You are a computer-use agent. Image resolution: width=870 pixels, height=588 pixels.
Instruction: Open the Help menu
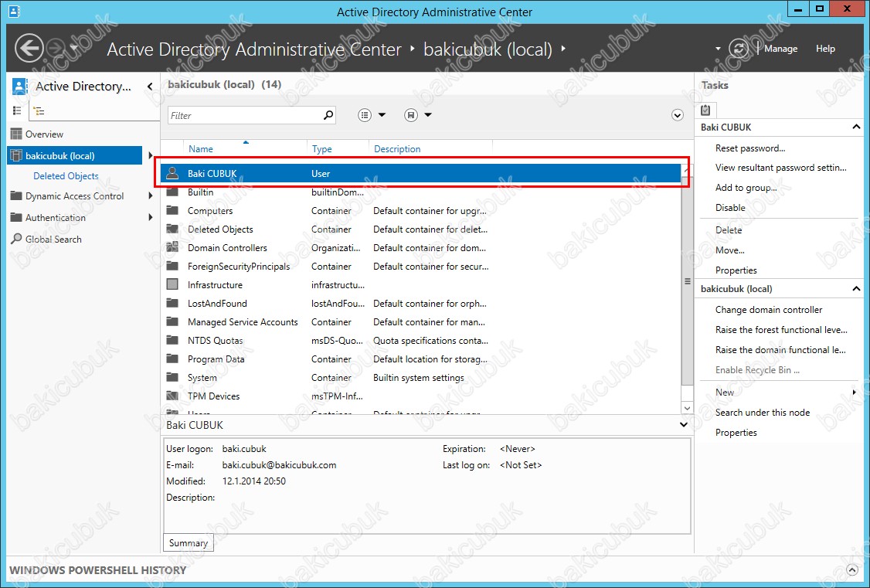click(x=826, y=49)
